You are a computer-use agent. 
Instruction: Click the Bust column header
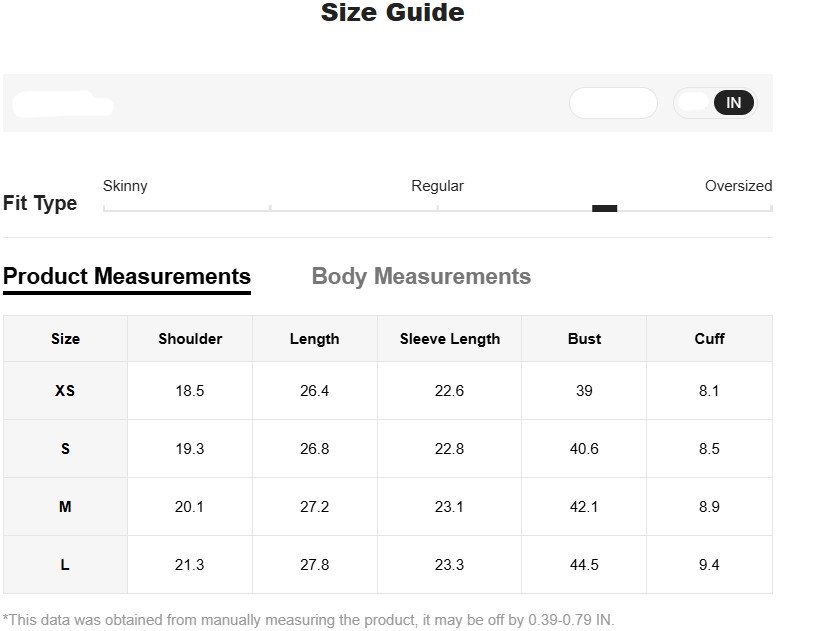(584, 339)
